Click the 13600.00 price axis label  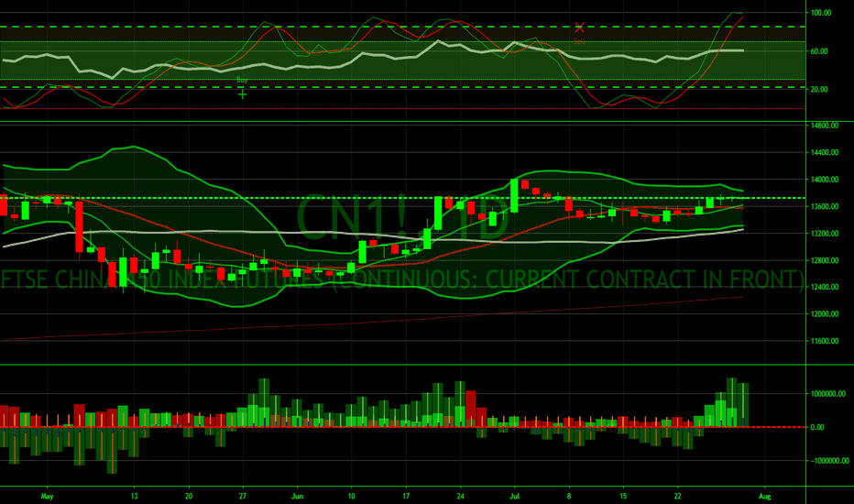[825, 206]
